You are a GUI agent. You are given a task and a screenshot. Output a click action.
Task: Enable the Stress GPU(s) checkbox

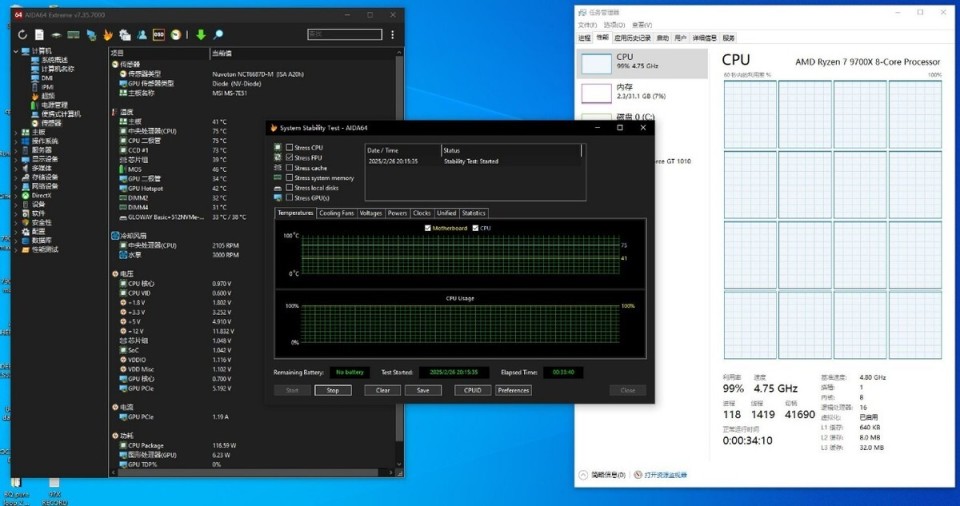(x=290, y=198)
